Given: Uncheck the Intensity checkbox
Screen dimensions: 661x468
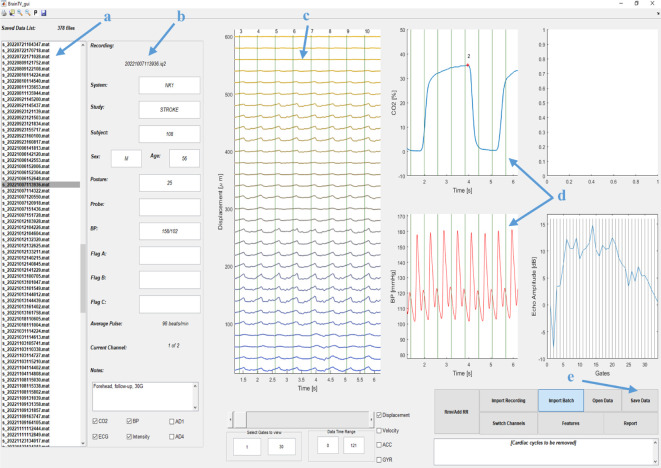Looking at the screenshot, I should point(129,437).
